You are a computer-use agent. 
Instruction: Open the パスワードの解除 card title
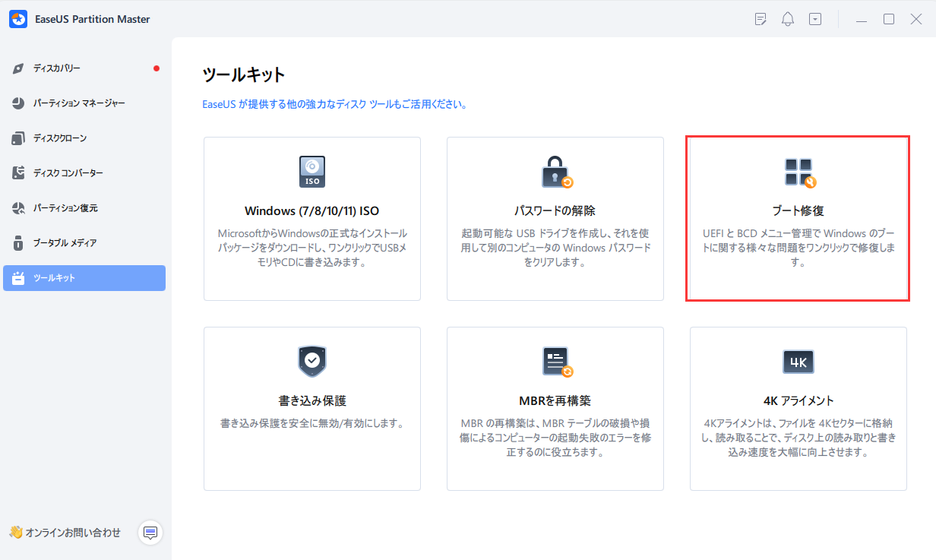click(555, 210)
